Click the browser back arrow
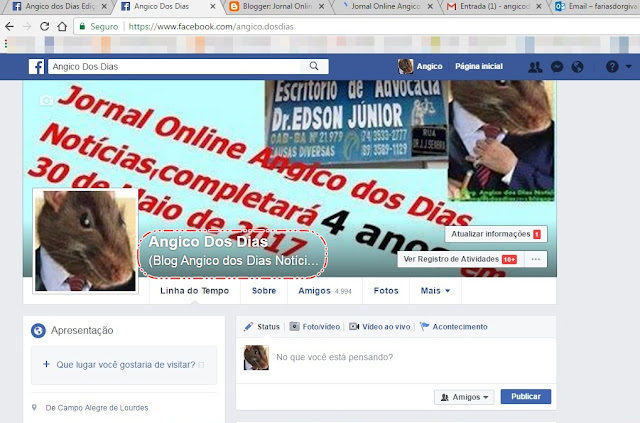The height and width of the screenshot is (423, 640). tap(9, 27)
